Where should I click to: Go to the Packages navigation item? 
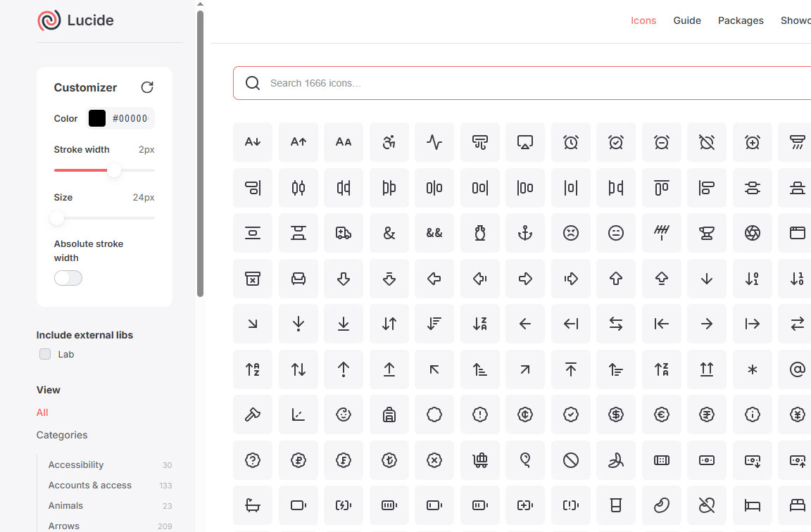pyautogui.click(x=741, y=20)
